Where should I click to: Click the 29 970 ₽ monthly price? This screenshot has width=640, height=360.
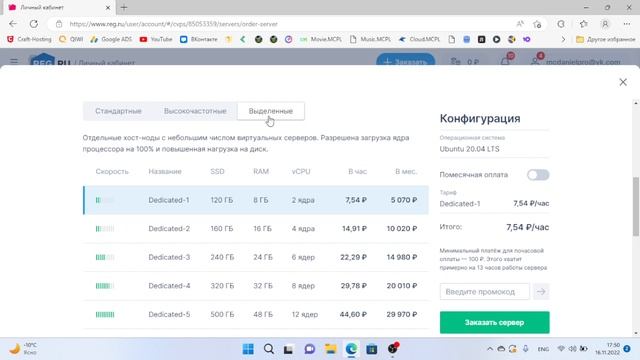(402, 314)
